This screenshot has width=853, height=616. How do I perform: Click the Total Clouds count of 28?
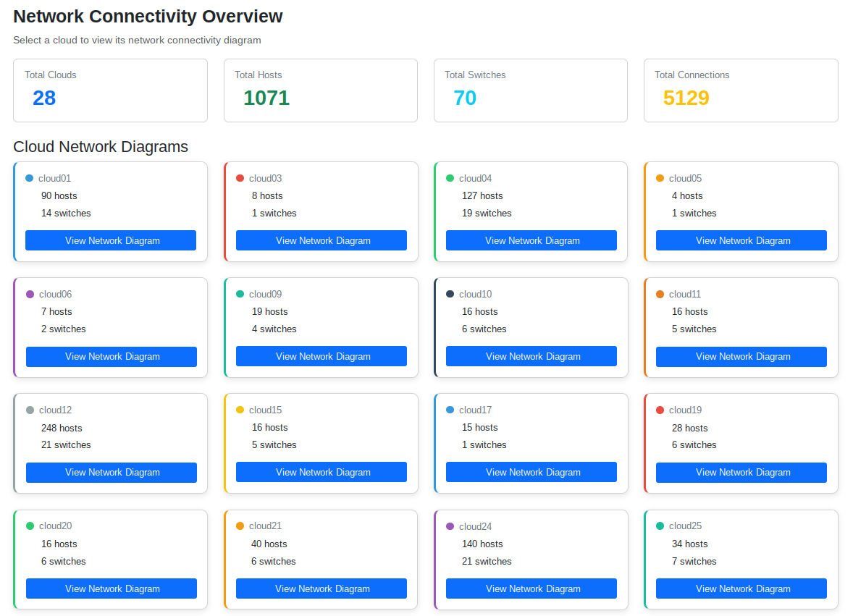44,98
